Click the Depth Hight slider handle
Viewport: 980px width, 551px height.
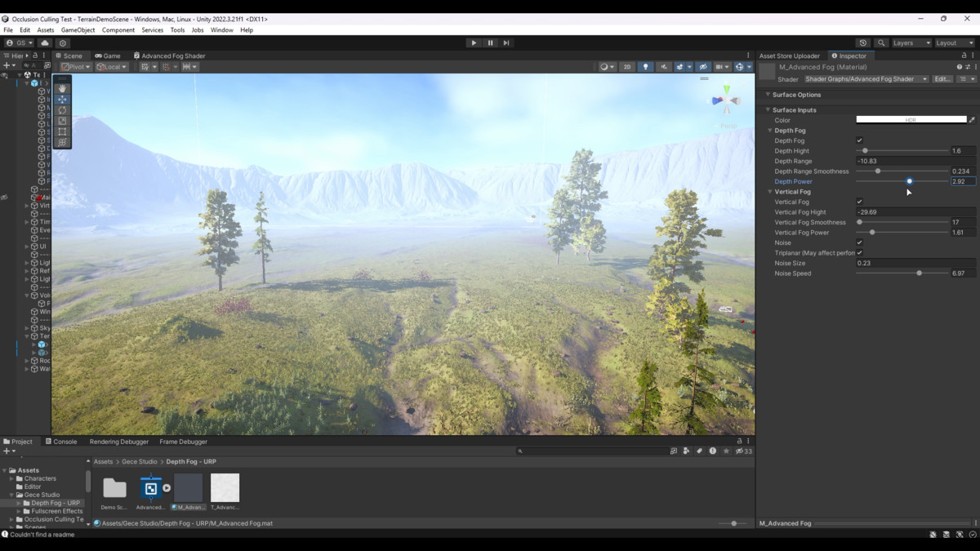click(865, 151)
